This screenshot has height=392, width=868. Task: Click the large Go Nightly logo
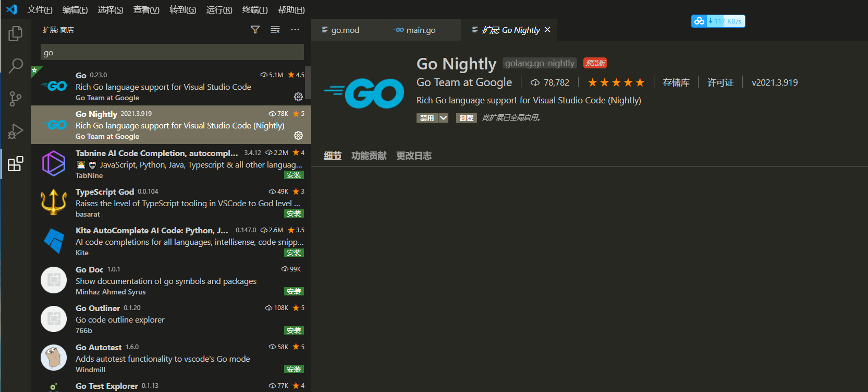click(x=364, y=93)
